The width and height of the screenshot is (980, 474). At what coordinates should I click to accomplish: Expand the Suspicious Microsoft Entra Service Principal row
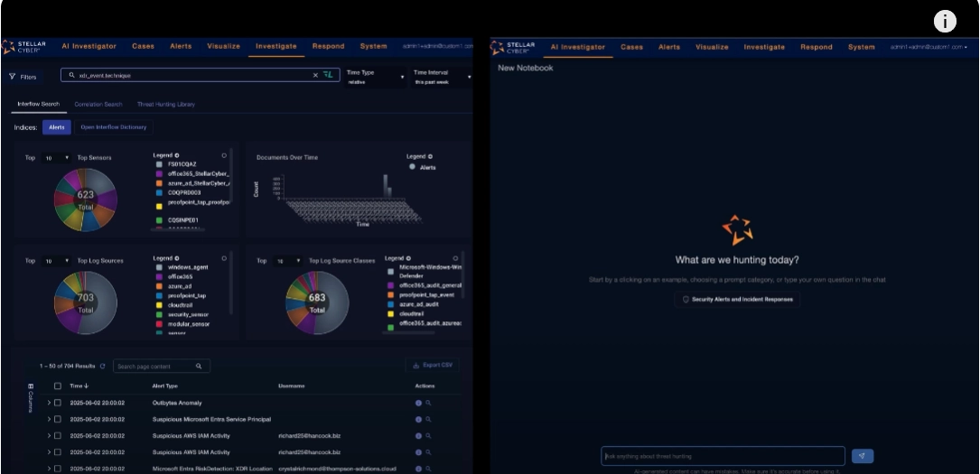click(49, 419)
